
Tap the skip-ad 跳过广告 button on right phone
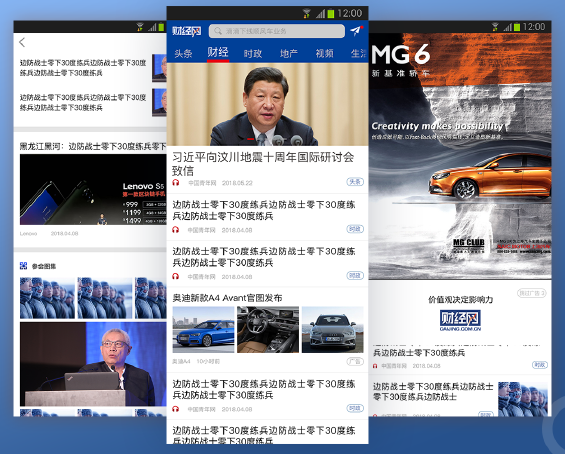tap(532, 293)
